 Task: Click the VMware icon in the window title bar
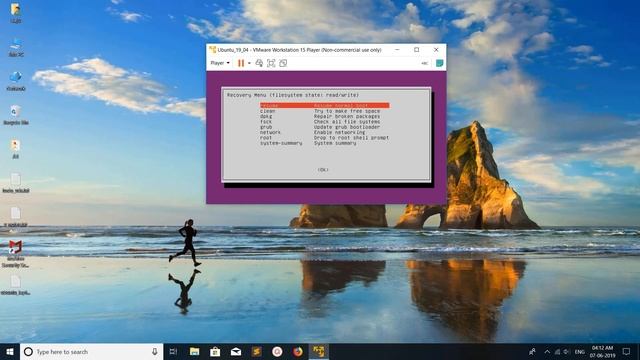[213, 50]
